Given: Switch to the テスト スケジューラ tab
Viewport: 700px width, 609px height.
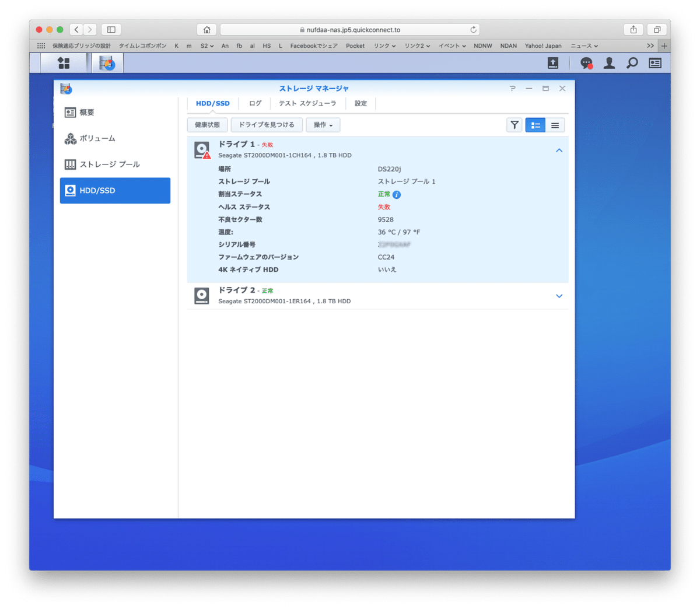Looking at the screenshot, I should click(307, 103).
